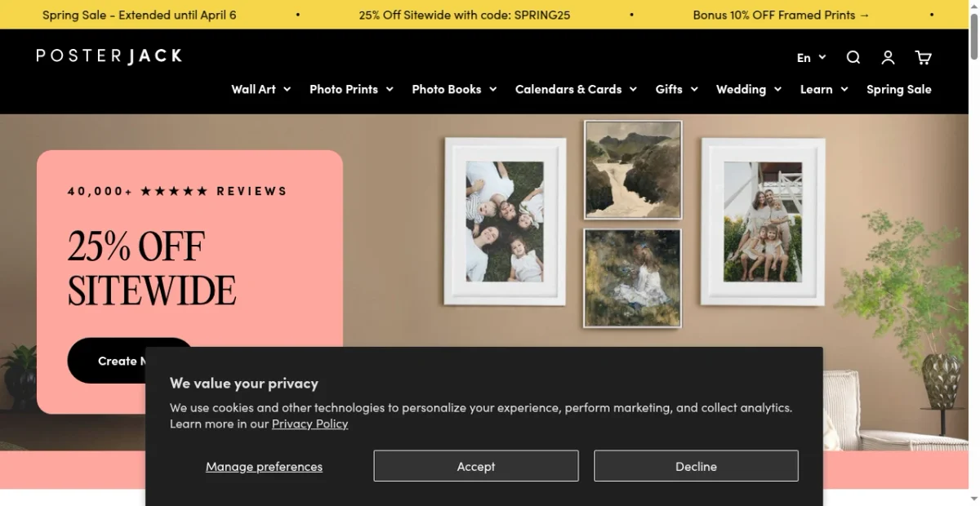Expand Calendars & Cards menu
980x506 pixels.
(x=576, y=89)
